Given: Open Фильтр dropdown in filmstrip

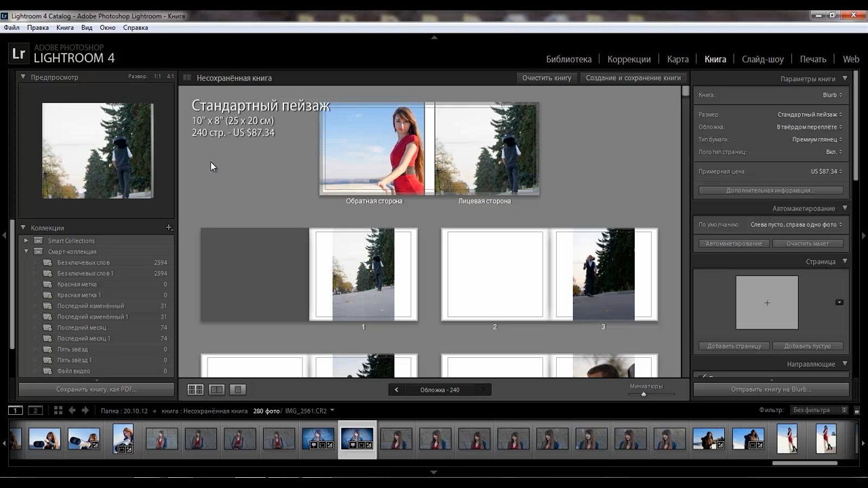Looking at the screenshot, I should tap(819, 410).
